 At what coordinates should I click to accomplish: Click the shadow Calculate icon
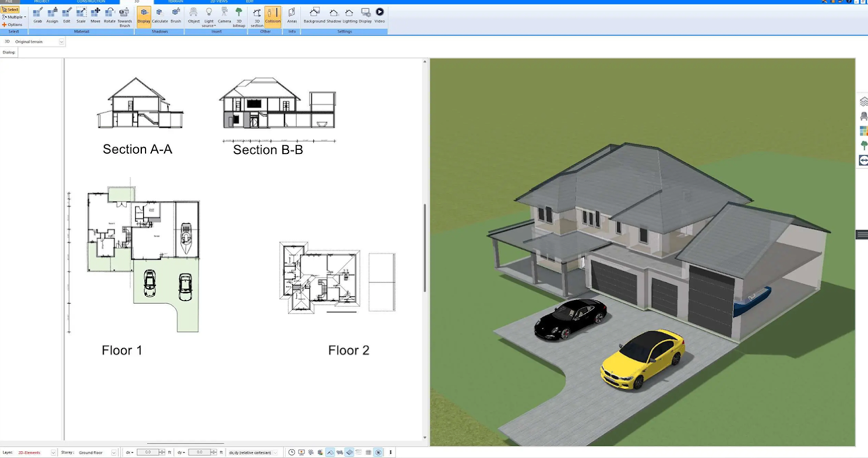pos(160,15)
